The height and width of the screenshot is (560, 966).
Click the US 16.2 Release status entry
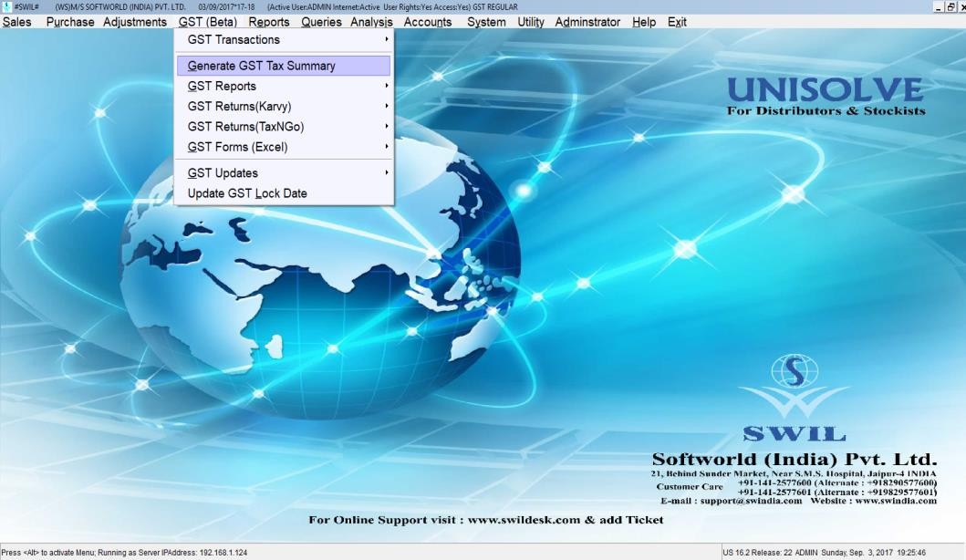[825, 553]
